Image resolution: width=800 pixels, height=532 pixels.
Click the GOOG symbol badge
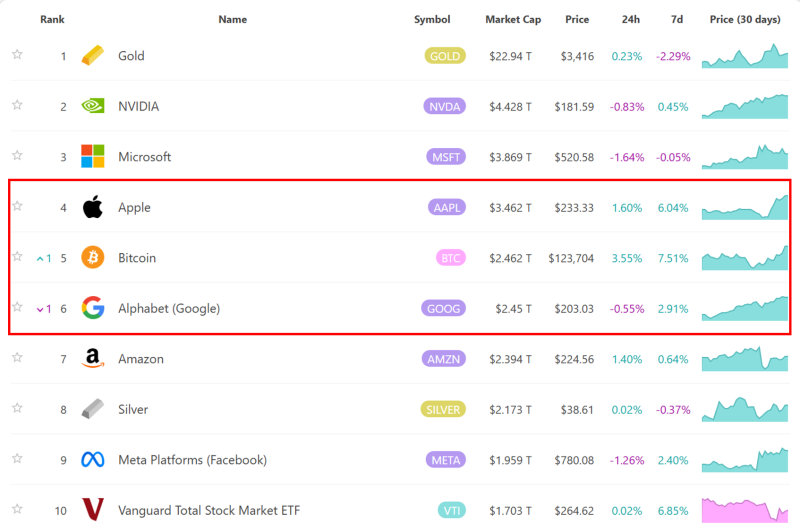443,308
